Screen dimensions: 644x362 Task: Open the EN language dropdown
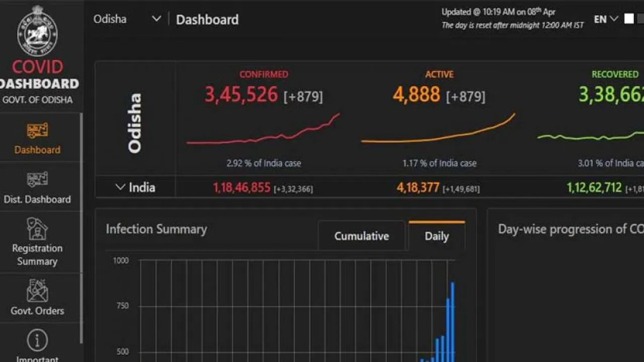606,19
